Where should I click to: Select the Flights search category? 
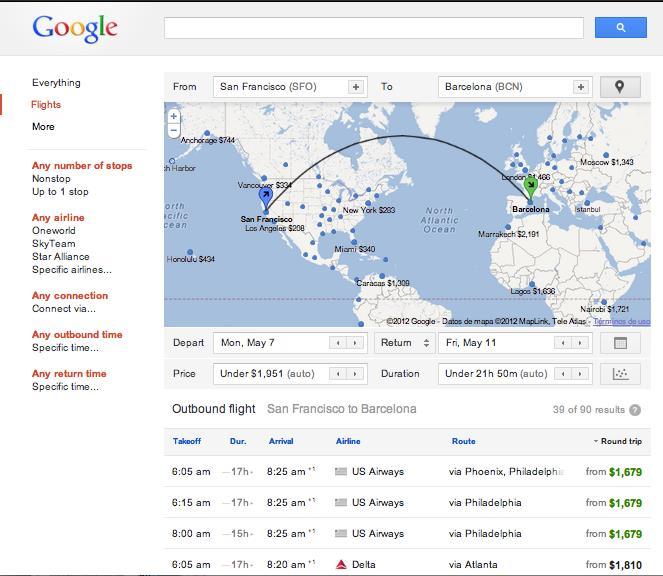click(46, 104)
